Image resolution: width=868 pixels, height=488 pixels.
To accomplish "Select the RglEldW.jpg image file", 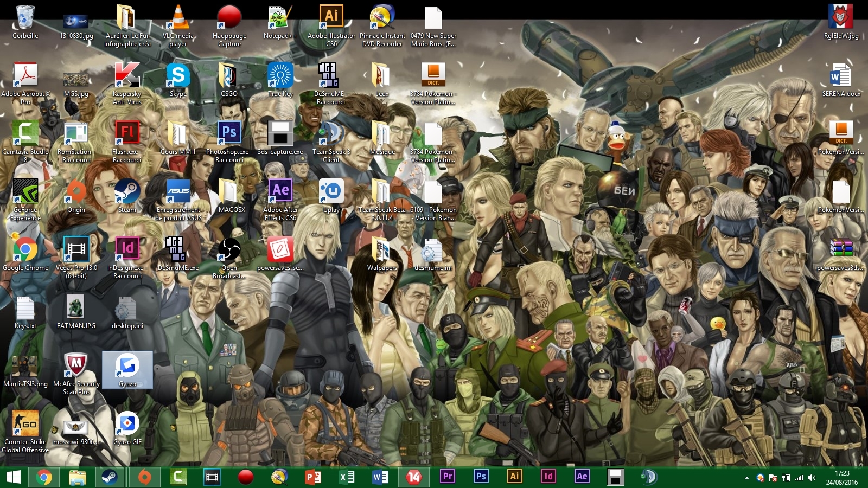I will 841,22.
